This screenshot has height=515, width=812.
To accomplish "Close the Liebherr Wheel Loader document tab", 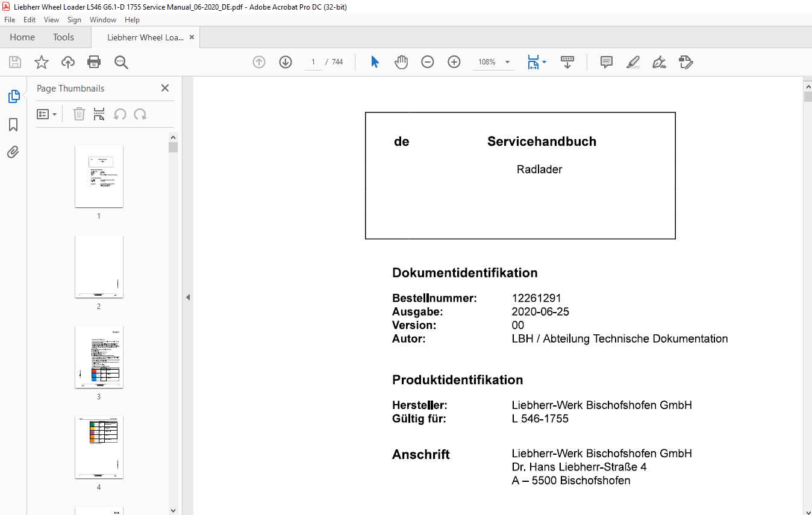I will [x=192, y=37].
